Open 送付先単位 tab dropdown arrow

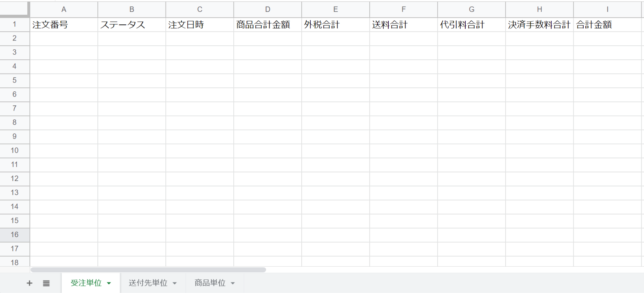pyautogui.click(x=175, y=283)
